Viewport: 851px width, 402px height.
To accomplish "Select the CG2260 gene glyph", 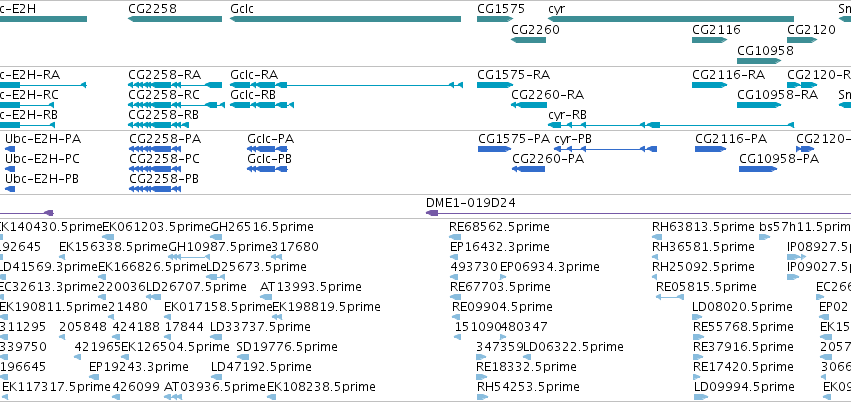I will tap(528, 40).
